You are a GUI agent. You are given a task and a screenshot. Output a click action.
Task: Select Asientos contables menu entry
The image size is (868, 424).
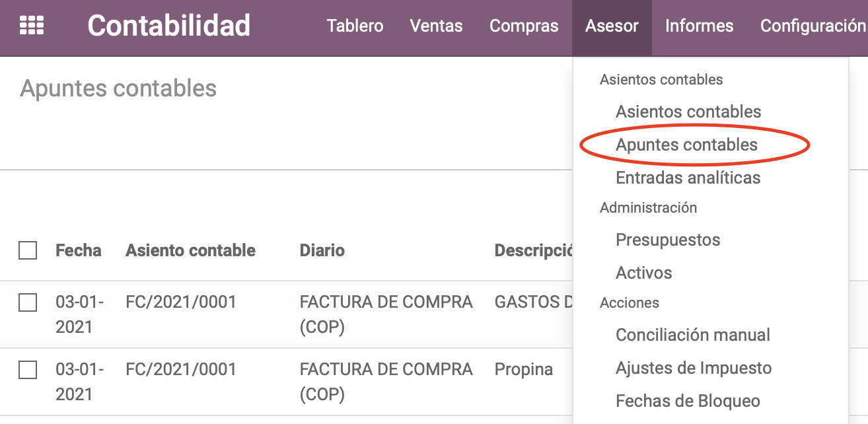(688, 112)
